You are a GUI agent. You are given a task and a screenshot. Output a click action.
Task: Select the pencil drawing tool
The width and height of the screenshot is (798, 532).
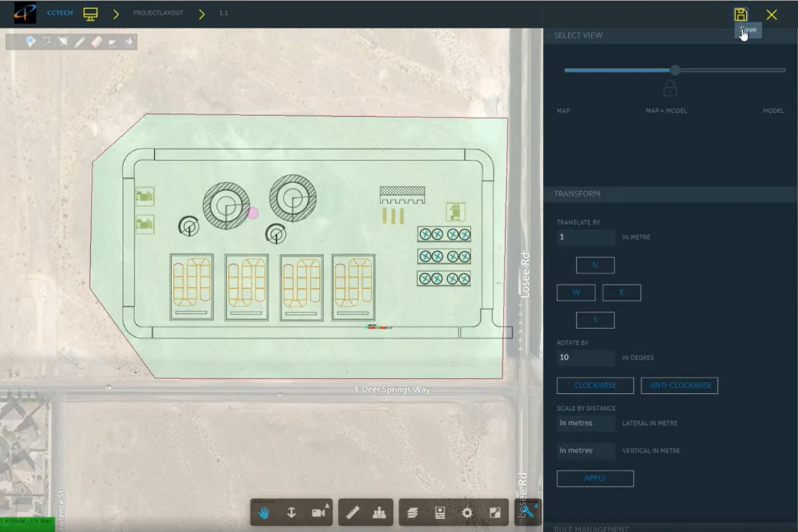pos(79,42)
